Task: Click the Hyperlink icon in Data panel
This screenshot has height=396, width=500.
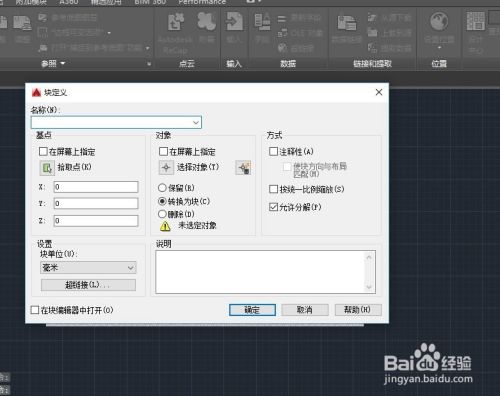Action: pyautogui.click(x=282, y=48)
